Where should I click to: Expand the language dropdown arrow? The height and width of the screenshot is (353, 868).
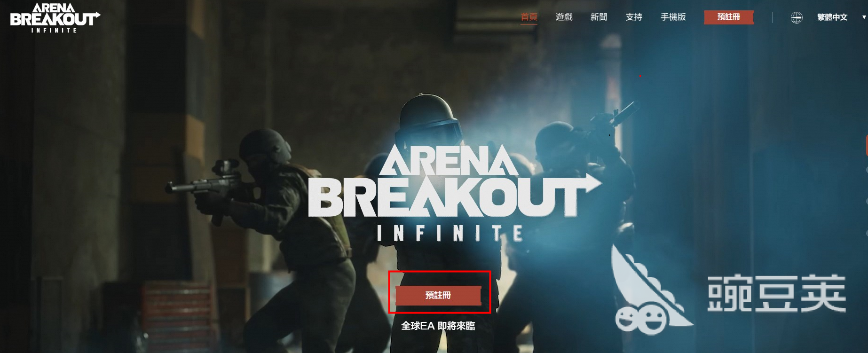coord(864,17)
